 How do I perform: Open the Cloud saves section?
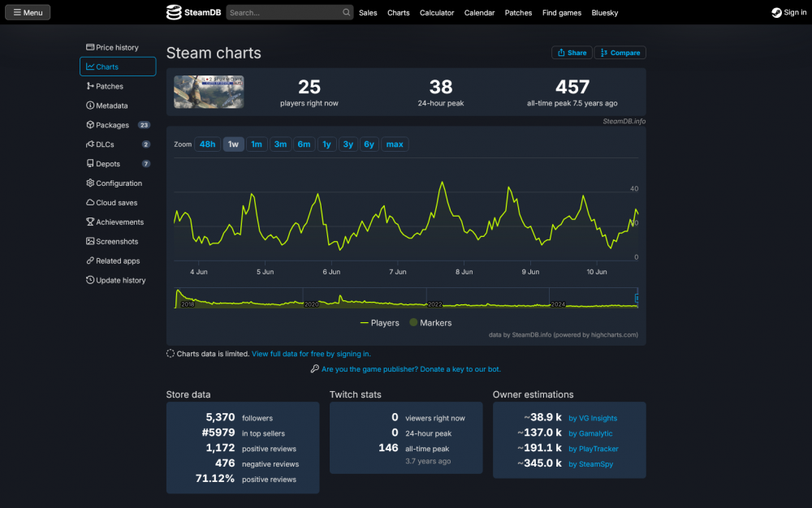[112, 202]
